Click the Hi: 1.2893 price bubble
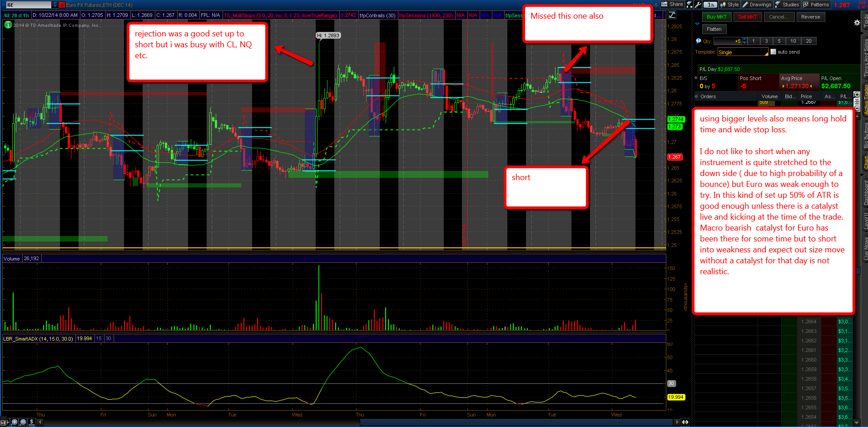This screenshot has height=427, width=868. click(x=328, y=35)
